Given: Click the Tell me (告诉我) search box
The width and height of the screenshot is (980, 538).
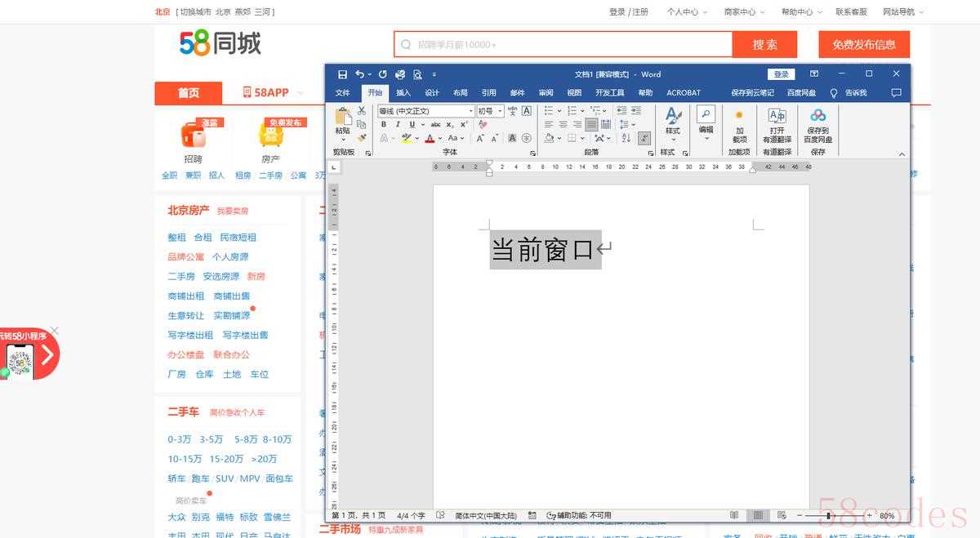Looking at the screenshot, I should click(849, 92).
